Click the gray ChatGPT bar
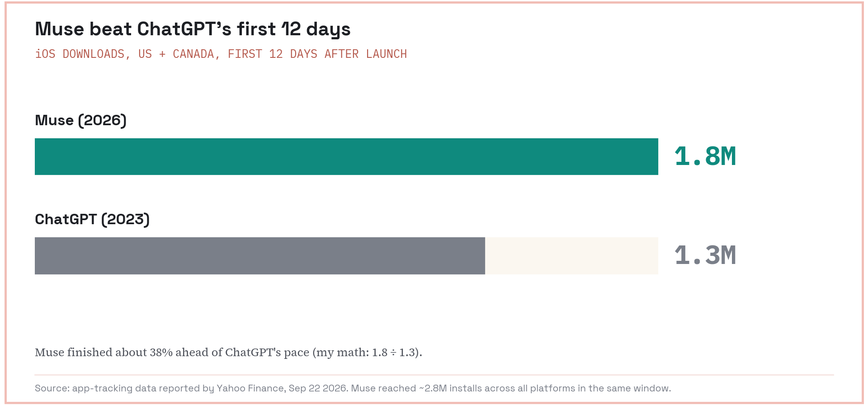 pos(260,256)
